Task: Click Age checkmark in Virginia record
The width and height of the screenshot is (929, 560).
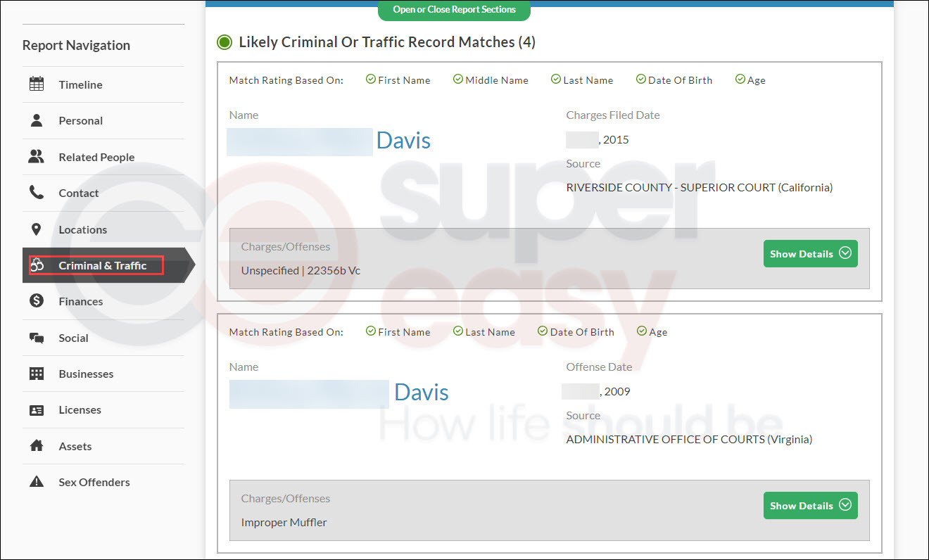Action: (642, 331)
